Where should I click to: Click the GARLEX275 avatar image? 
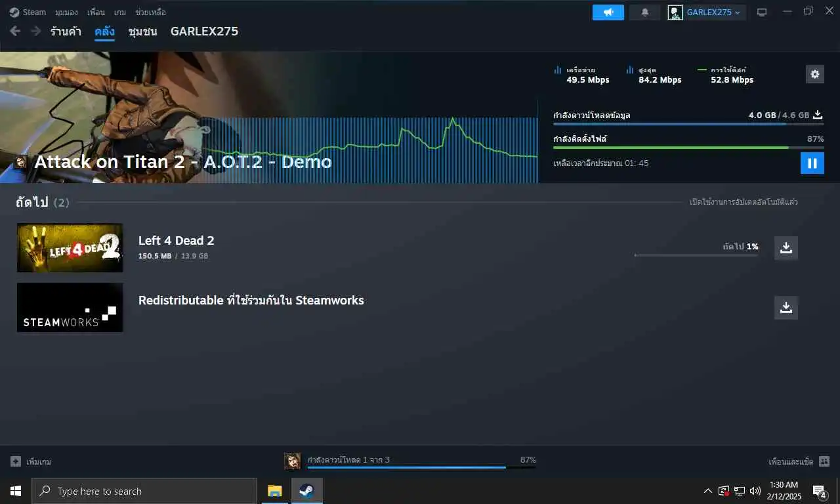pos(675,12)
